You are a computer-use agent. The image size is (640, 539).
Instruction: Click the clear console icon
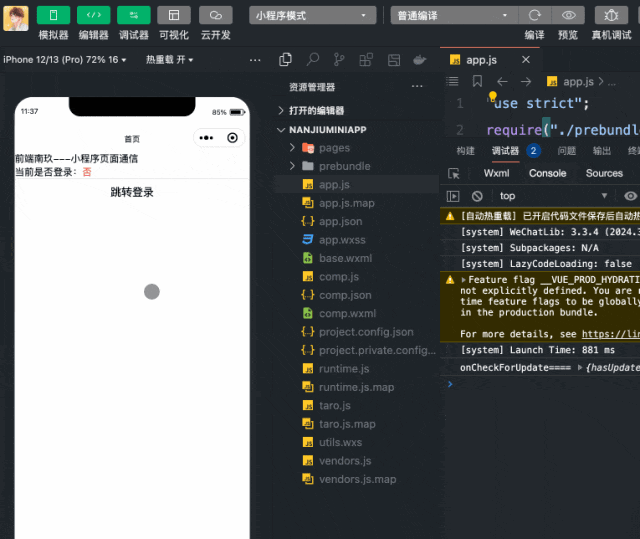477,197
